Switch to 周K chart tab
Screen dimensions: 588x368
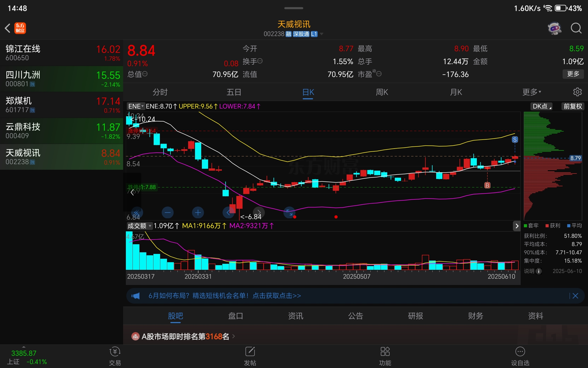point(382,92)
